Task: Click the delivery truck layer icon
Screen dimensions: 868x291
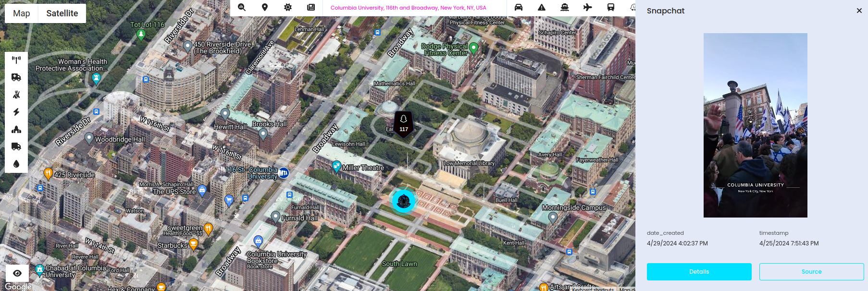Action: pos(16,146)
